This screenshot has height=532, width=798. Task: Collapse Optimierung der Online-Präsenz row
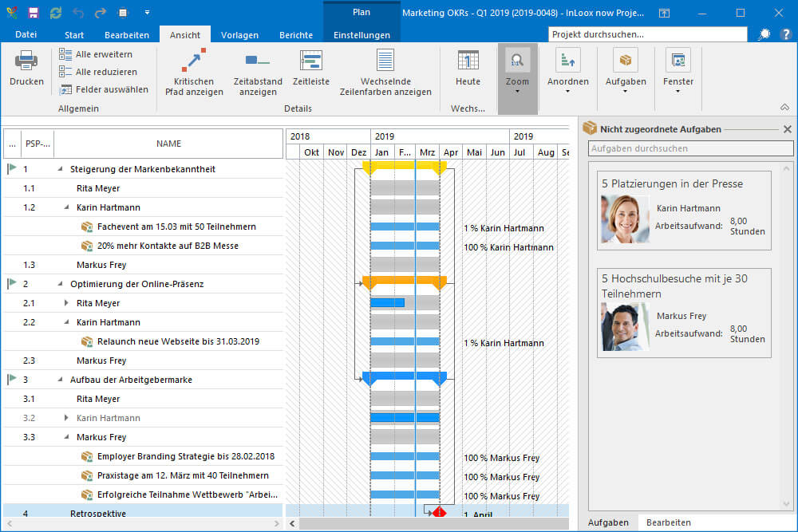(60, 284)
